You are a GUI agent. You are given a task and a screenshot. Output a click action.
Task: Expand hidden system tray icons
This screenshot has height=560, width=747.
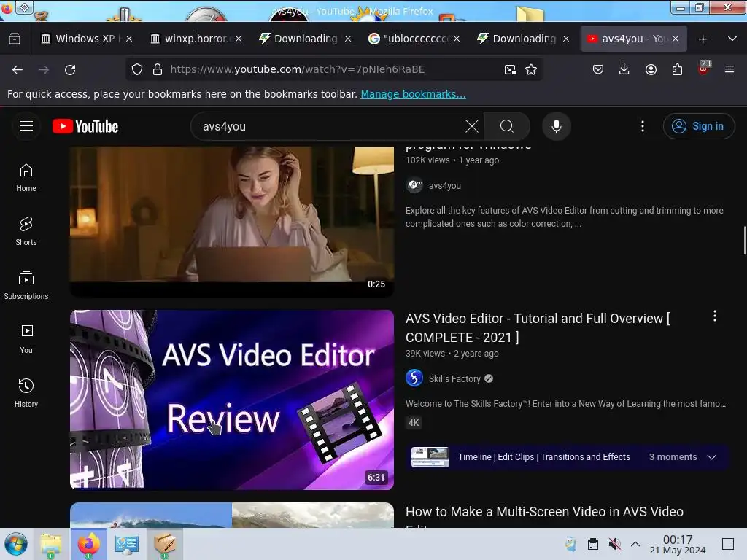pos(635,544)
